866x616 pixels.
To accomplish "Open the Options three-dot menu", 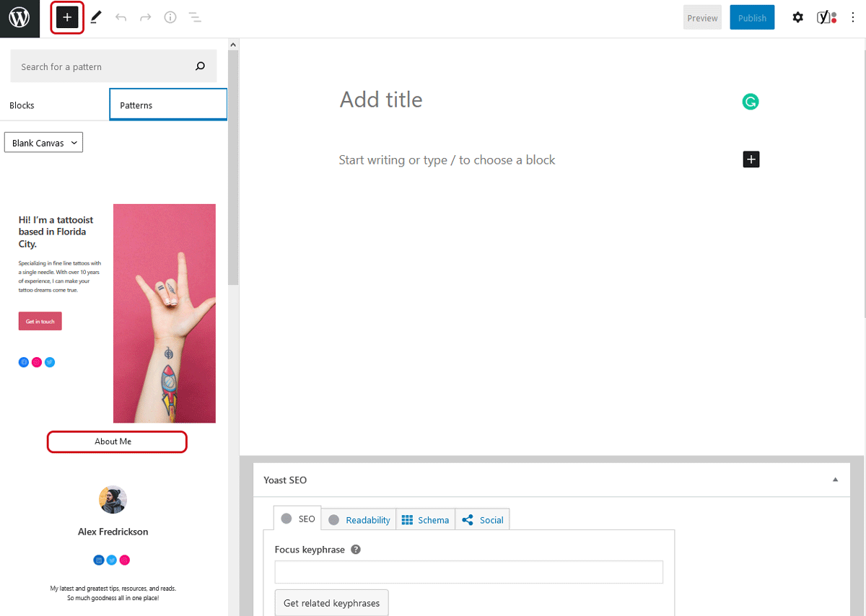I will coord(853,18).
